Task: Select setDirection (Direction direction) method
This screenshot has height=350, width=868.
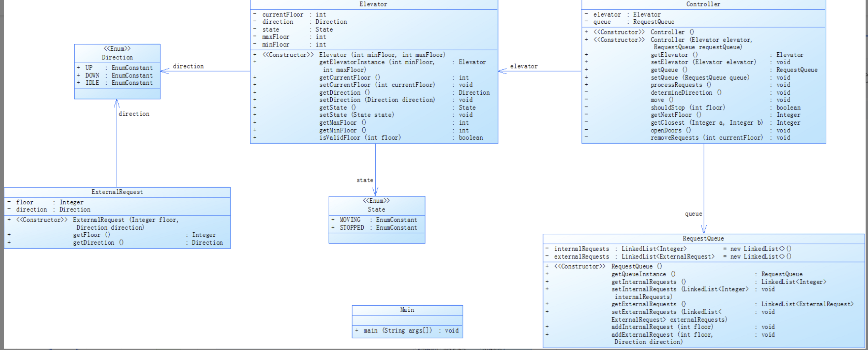Action: 363,100
